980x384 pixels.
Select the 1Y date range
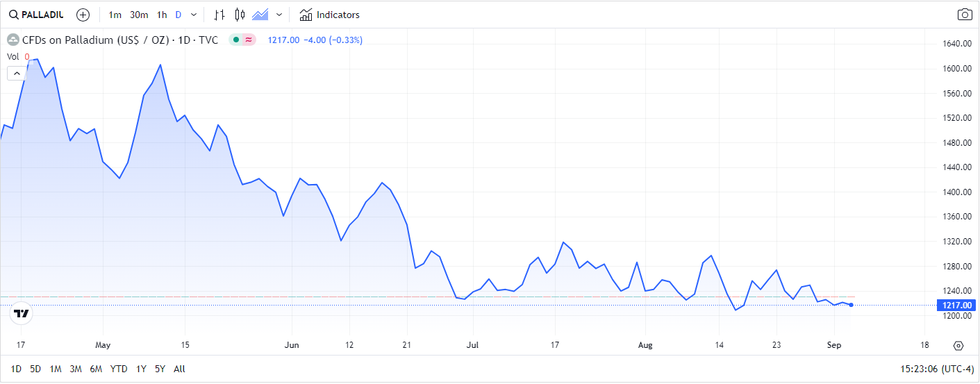tap(141, 369)
